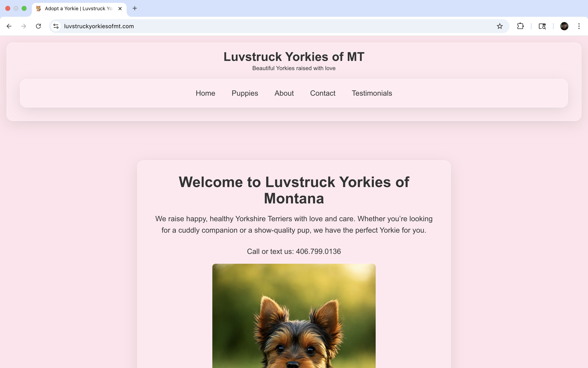
Task: Click the Beautiful Yorkies raised with love tagline
Action: click(x=294, y=68)
